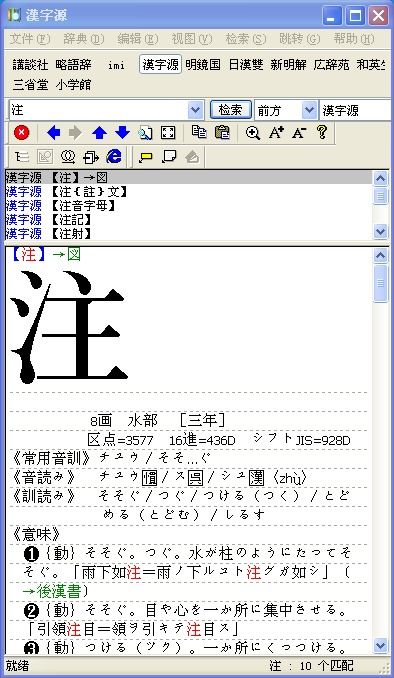This screenshot has width=394, height=678.
Task: Open the search term history dropdown
Action: coord(195,111)
